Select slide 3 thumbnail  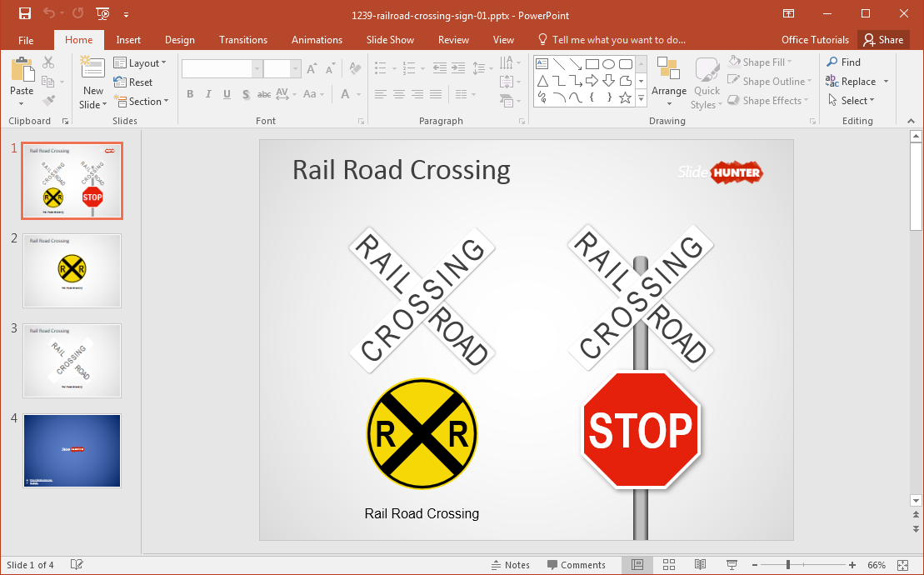[72, 361]
